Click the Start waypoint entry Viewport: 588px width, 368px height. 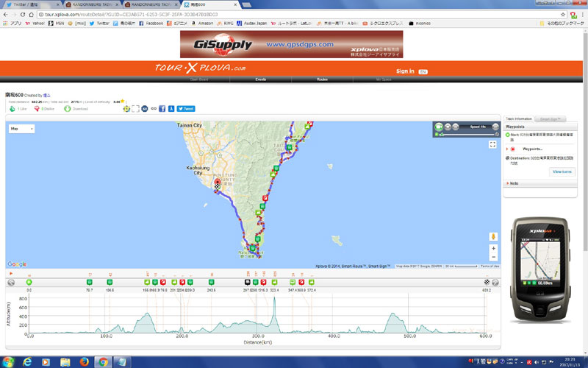tap(539, 137)
